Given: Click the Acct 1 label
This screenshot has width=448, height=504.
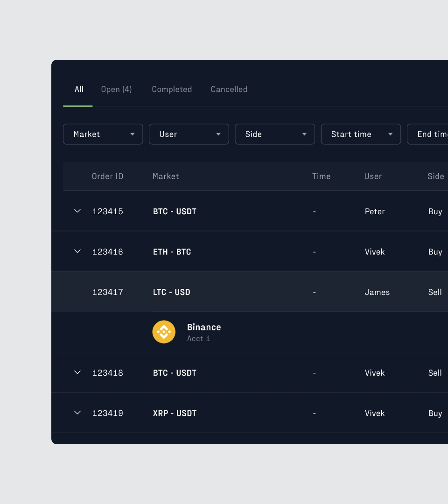Looking at the screenshot, I should pos(198,338).
